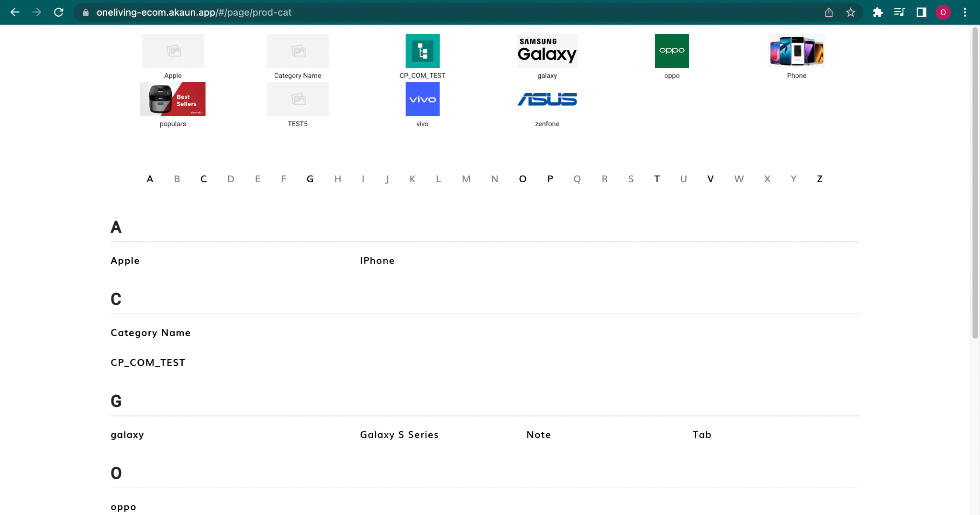Choose the ASUS zenfone category image
The height and width of the screenshot is (515, 980).
[547, 99]
